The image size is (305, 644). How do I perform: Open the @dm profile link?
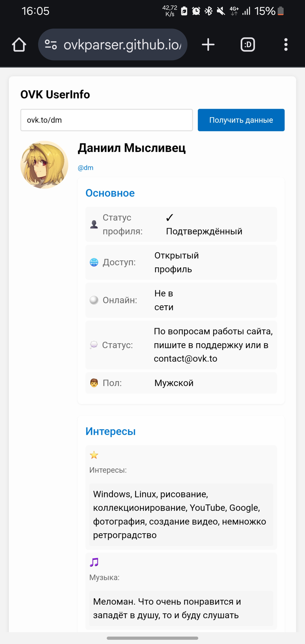point(86,168)
